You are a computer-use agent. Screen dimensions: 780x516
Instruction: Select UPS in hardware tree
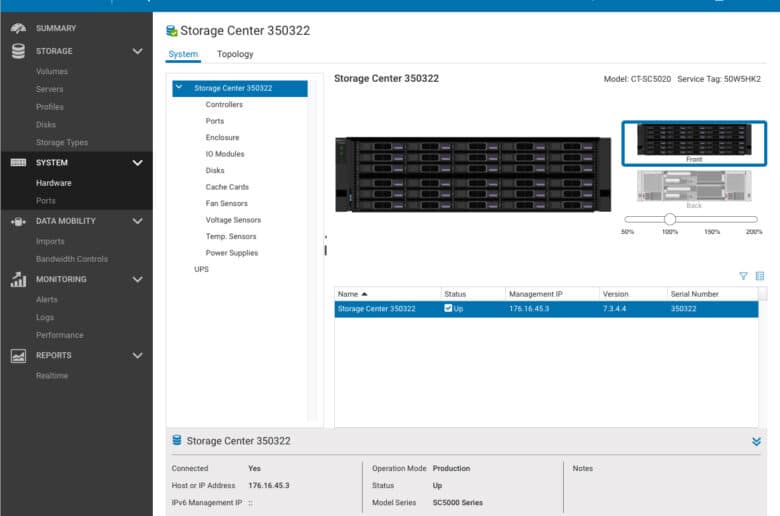click(x=201, y=269)
